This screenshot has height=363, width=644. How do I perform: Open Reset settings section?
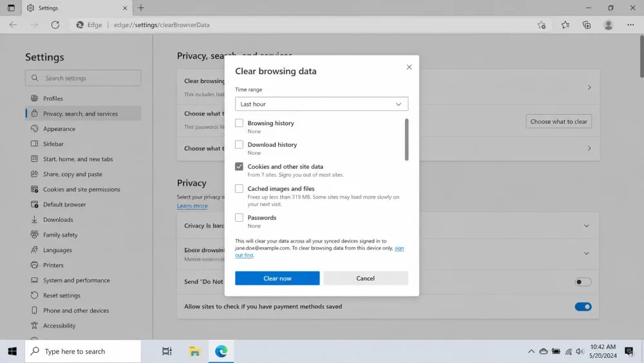point(83,295)
